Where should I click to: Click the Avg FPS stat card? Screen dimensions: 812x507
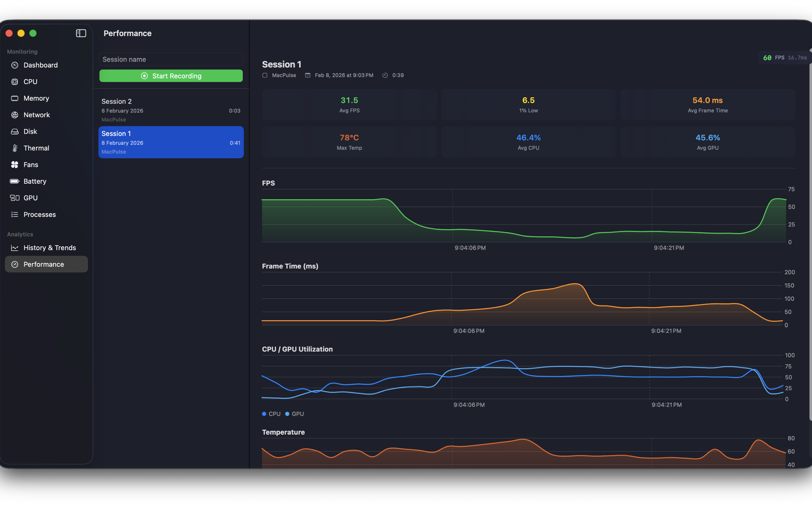(x=349, y=104)
